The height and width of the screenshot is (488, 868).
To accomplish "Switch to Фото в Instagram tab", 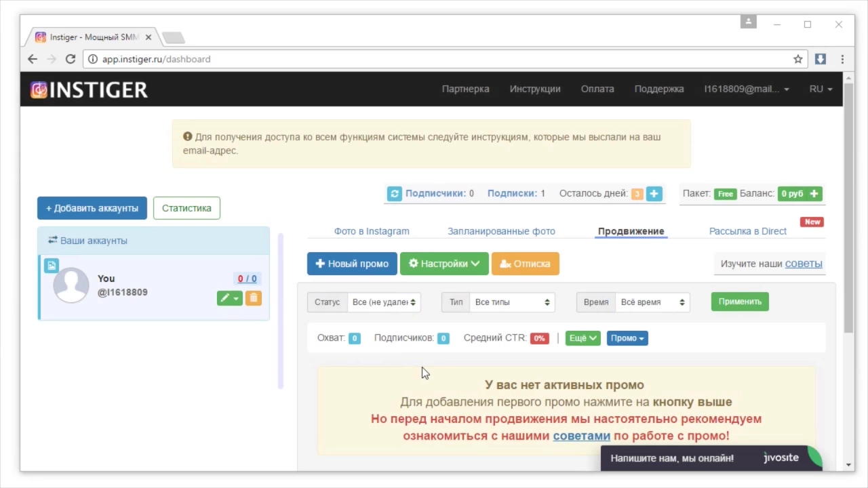I will pyautogui.click(x=372, y=231).
